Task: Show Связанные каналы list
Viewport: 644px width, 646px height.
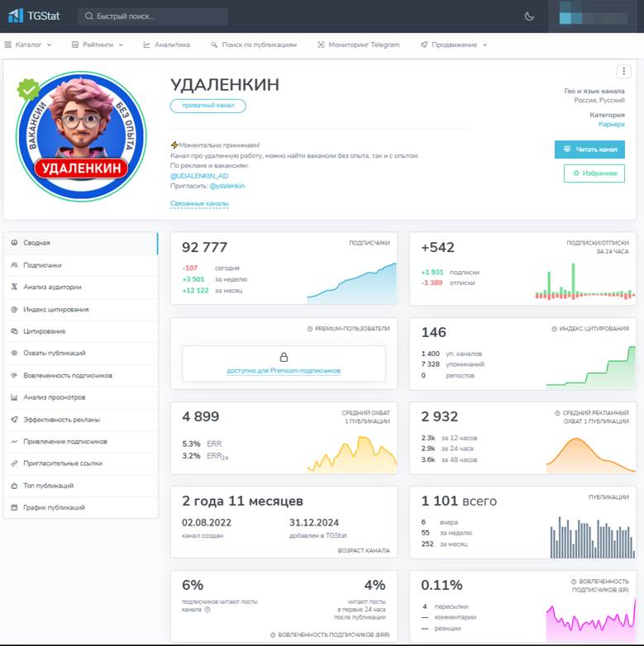Action: coord(199,203)
